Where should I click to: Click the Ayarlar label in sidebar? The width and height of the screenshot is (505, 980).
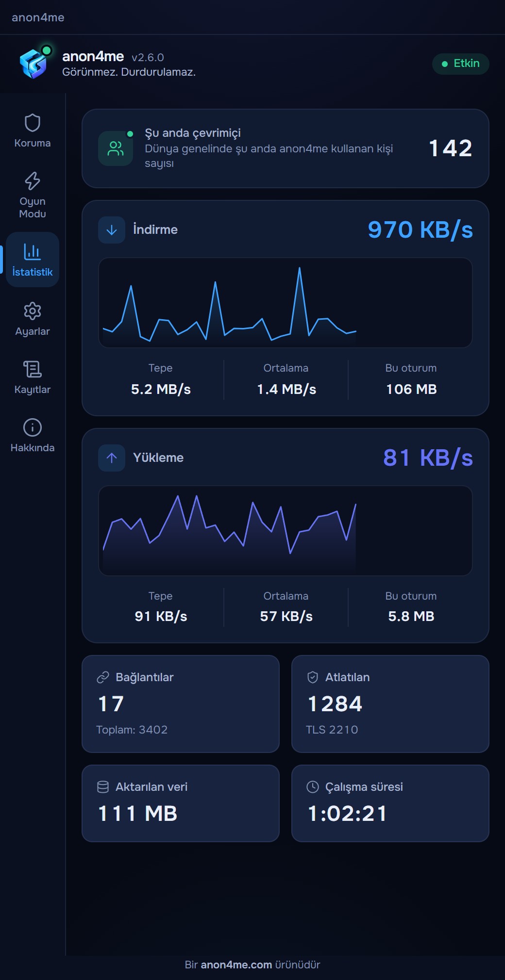pos(33,331)
